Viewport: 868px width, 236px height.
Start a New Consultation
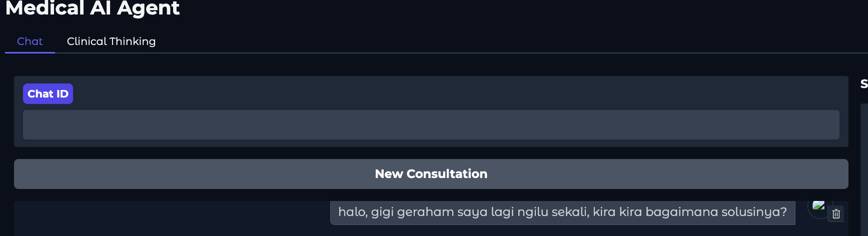(x=431, y=174)
